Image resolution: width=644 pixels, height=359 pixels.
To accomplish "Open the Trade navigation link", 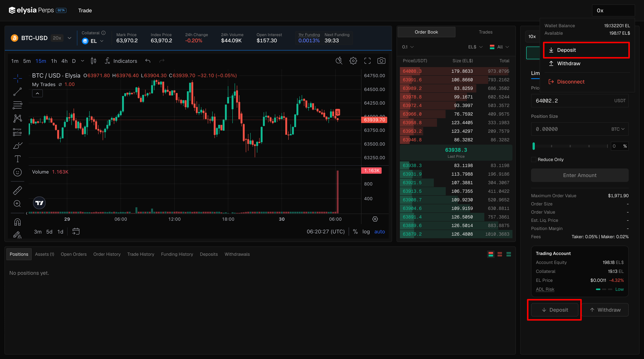I will [85, 10].
